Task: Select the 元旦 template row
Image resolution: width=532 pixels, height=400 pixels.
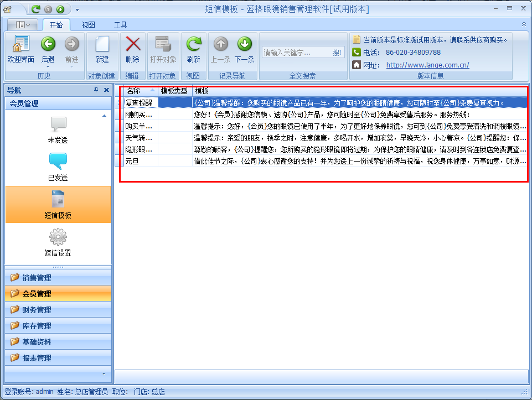Action: coord(322,161)
